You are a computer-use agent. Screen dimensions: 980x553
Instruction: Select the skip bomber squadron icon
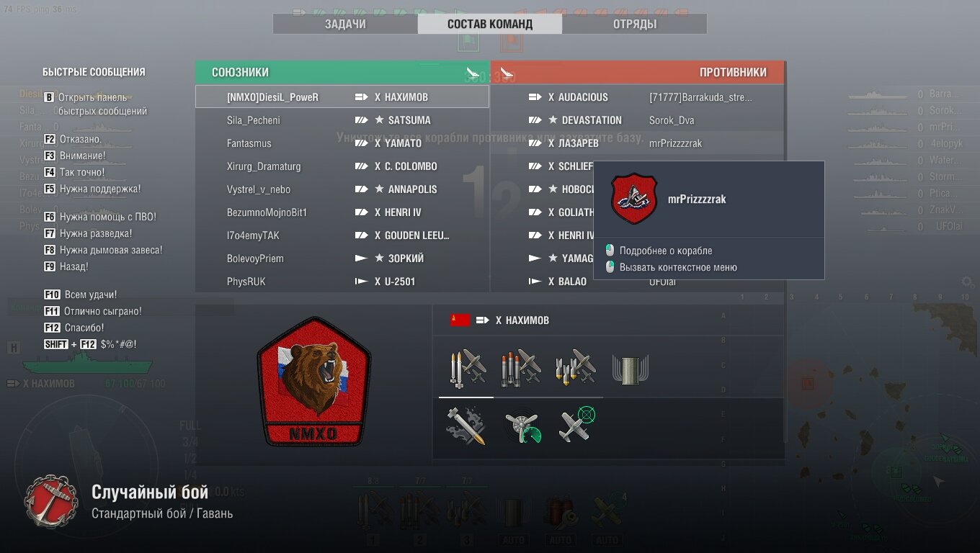574,369
